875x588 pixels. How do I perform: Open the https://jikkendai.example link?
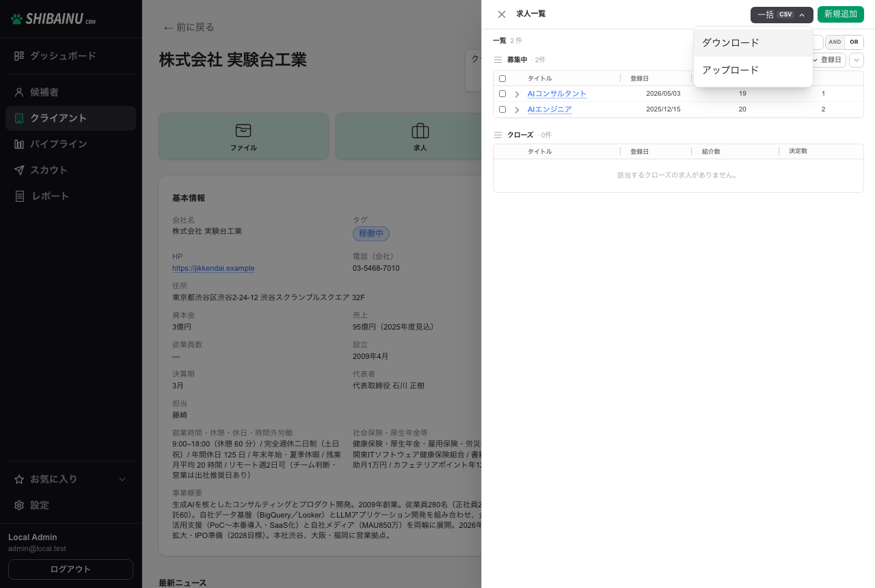(213, 269)
